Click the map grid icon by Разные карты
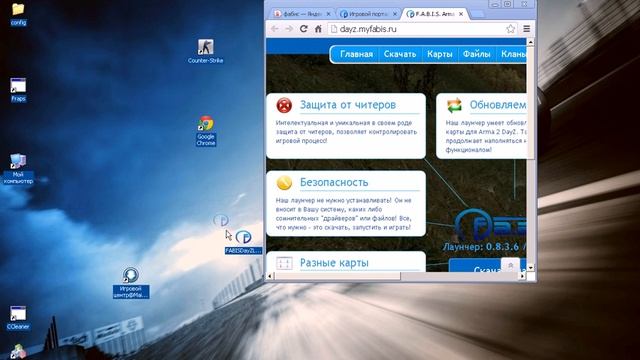Viewport: 640px width, 360px height. 284,263
